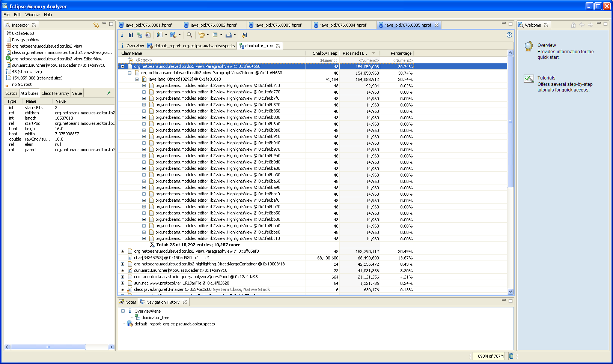This screenshot has height=364, width=613.
Task: Open the heap dump Overview via the 'i' toolbar icon
Action: coord(122,35)
